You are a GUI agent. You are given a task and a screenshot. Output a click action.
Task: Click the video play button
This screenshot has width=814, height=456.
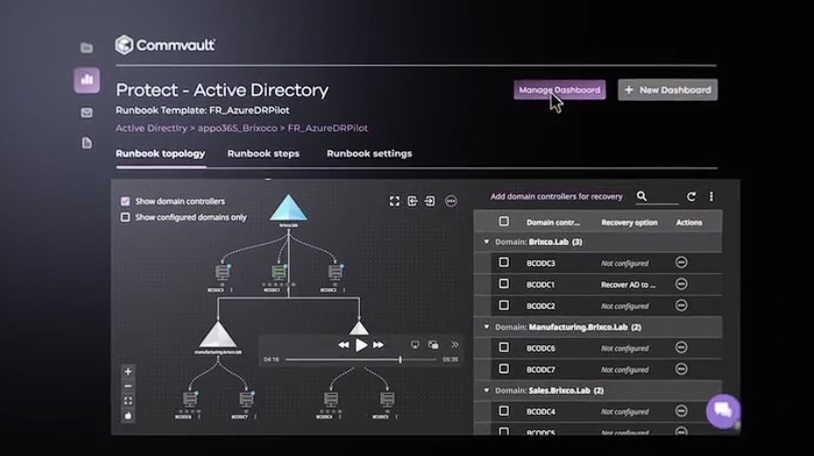click(361, 345)
